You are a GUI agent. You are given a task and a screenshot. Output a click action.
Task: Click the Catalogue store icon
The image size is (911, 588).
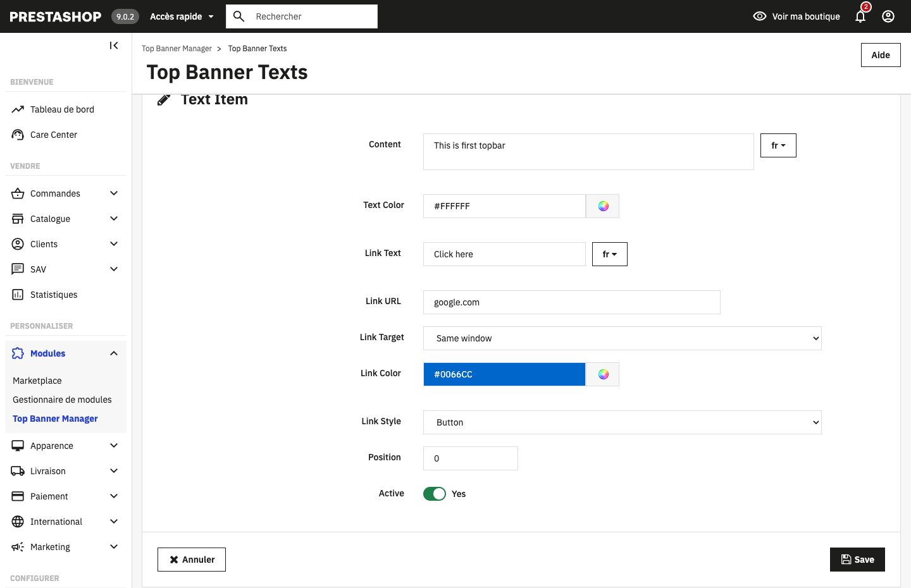[18, 219]
